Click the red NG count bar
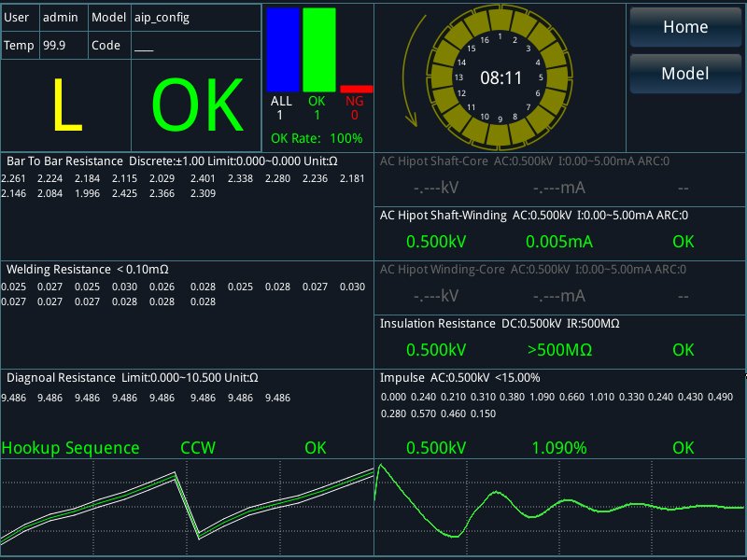747x560 pixels. point(357,89)
